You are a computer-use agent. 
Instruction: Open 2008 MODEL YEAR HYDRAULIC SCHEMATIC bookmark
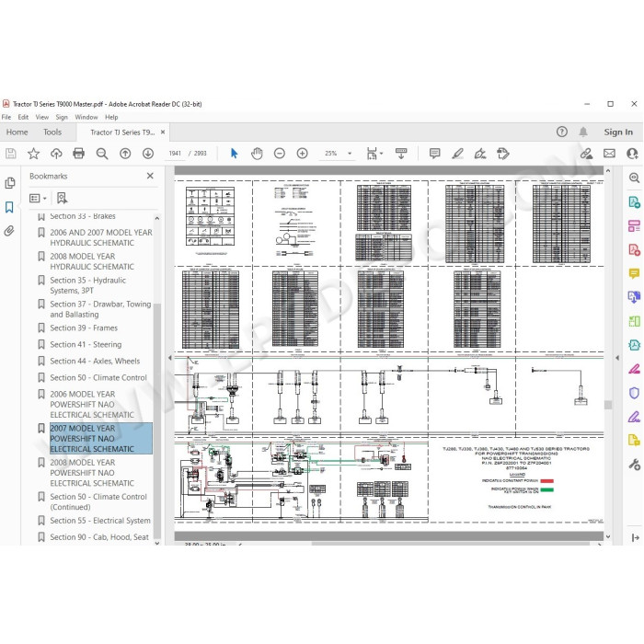92,261
